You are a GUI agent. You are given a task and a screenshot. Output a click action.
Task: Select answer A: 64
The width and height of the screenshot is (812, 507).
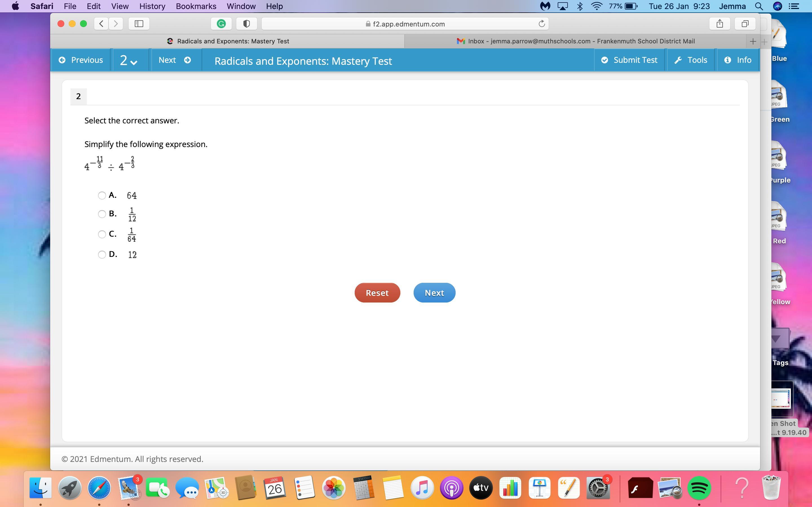(x=102, y=195)
